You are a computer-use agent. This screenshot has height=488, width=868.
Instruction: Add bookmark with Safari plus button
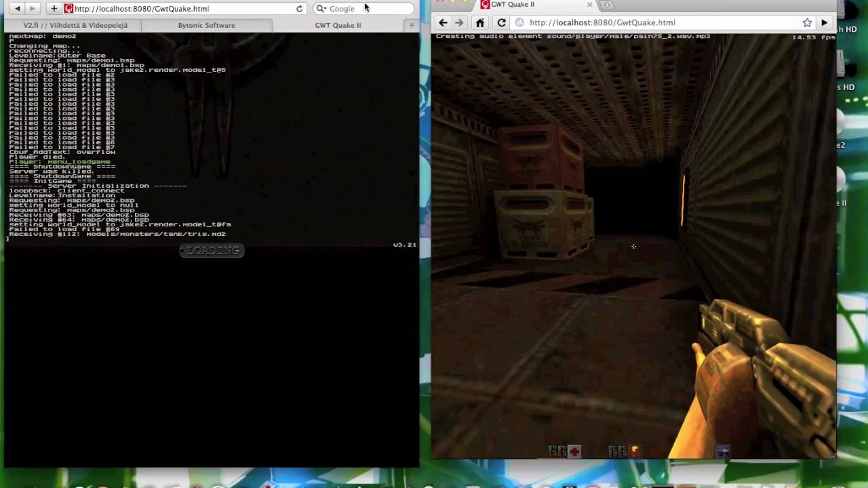coord(54,8)
